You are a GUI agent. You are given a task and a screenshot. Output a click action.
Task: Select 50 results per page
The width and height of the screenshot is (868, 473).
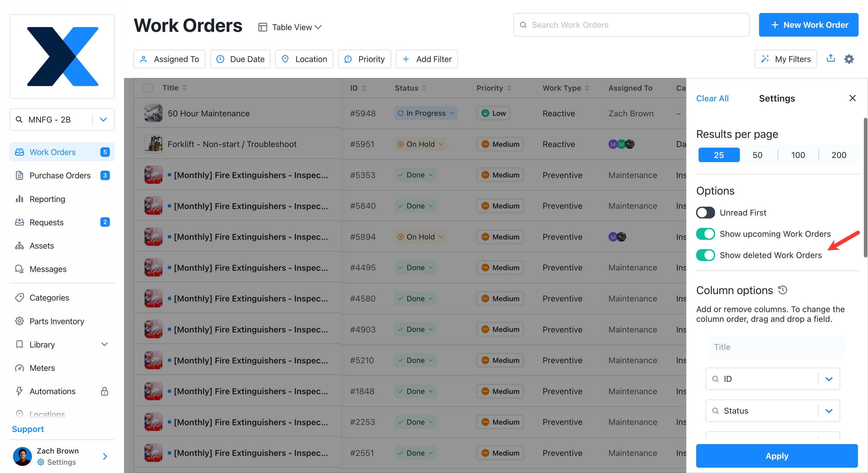pyautogui.click(x=757, y=155)
